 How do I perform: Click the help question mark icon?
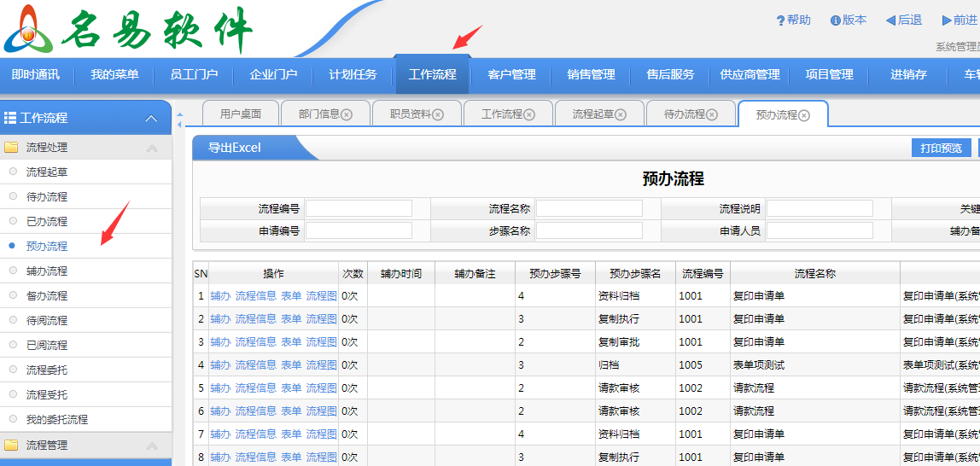[x=780, y=20]
